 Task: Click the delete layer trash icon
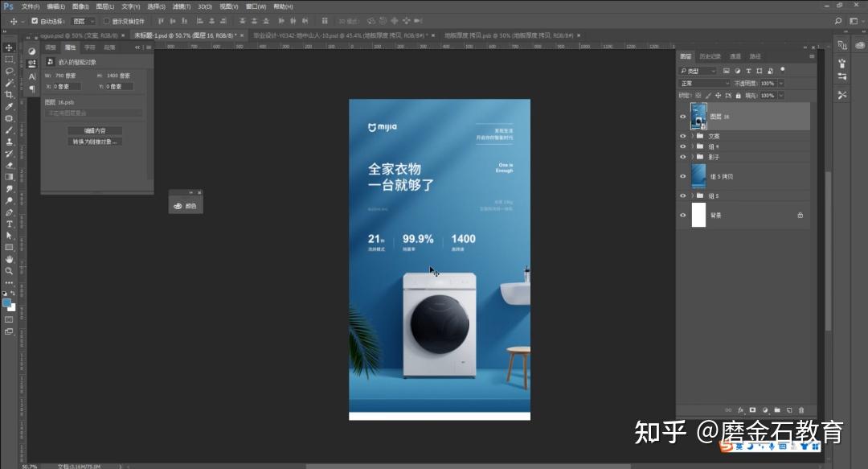tap(801, 409)
